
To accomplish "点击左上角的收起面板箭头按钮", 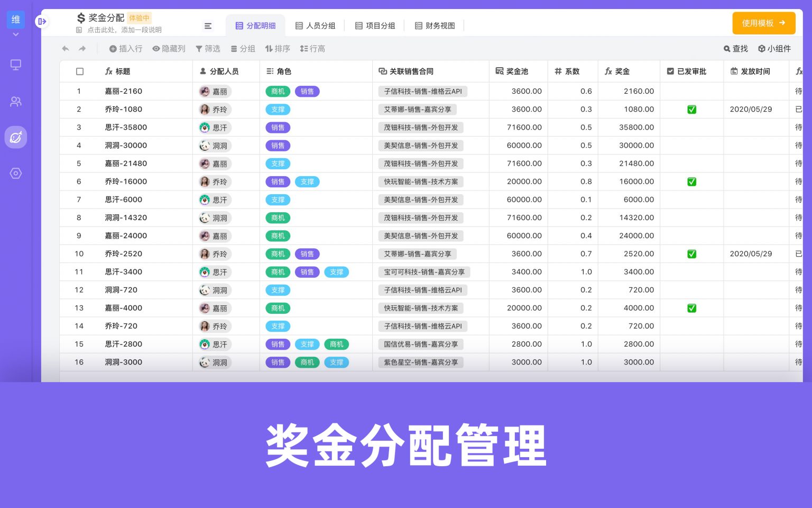I will 42,22.
